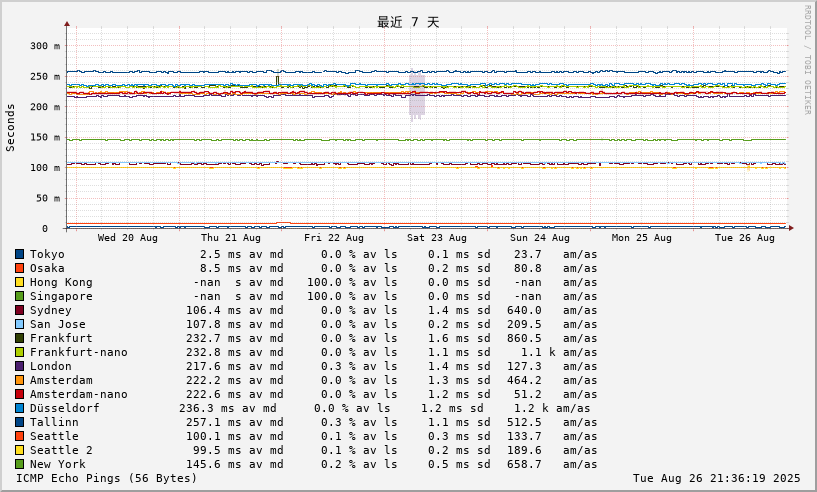Click the 300 m y-axis label
Screen dimensions: 817x492
pyautogui.click(x=45, y=46)
